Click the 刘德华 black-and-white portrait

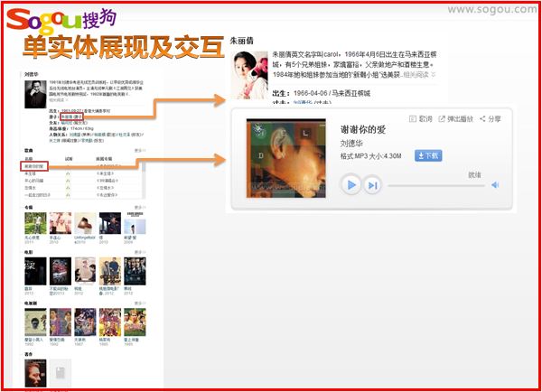pos(35,94)
